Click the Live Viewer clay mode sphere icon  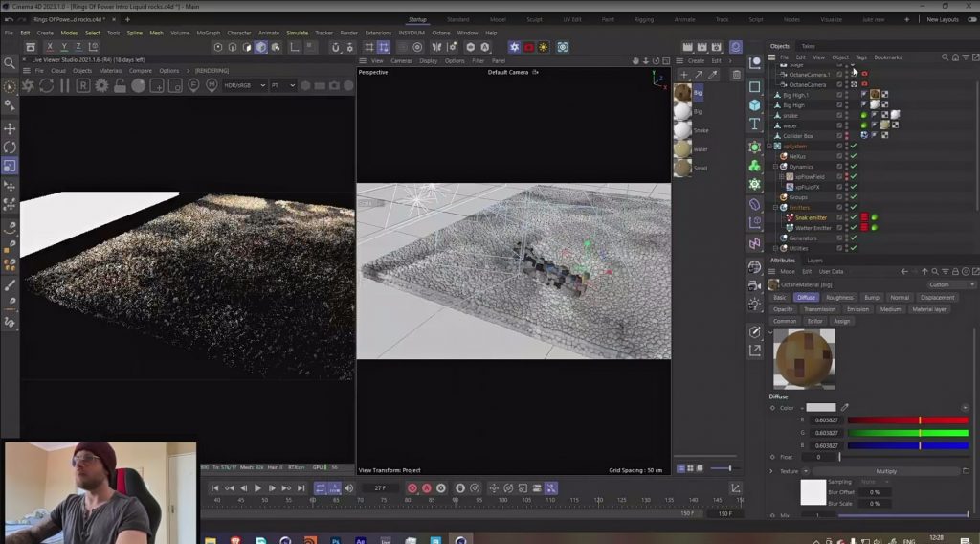[138, 85]
